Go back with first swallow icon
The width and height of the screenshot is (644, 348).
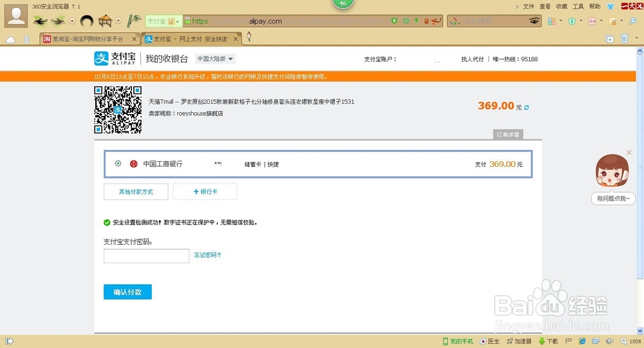tap(40, 21)
